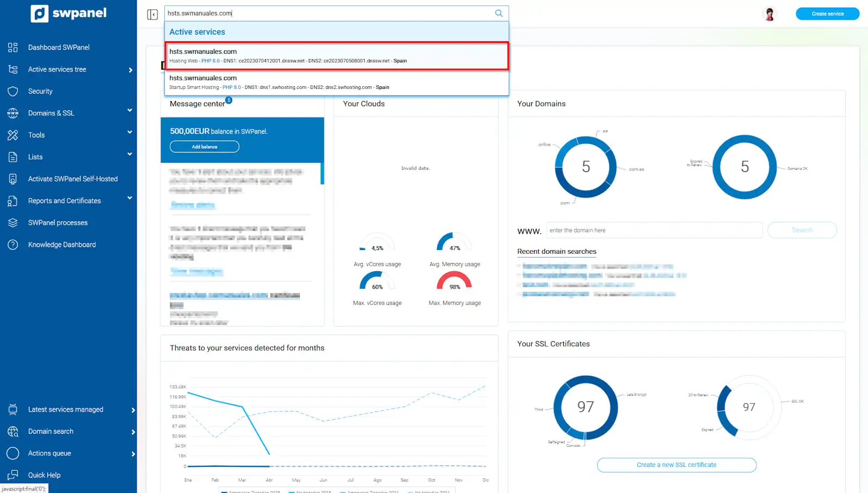Click the Domains & SSL globe icon
Screen dimensions: 868x493
pos(13,113)
